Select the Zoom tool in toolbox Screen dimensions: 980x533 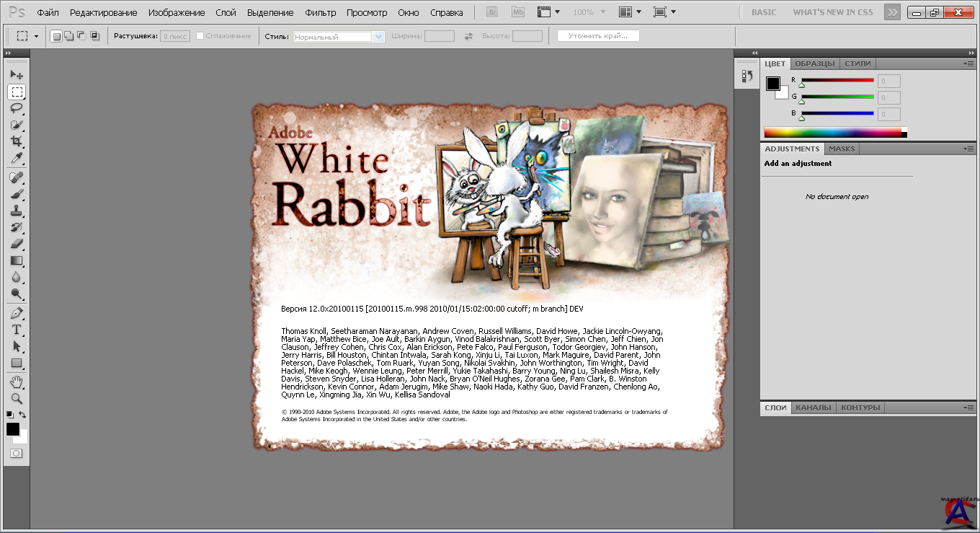pyautogui.click(x=17, y=398)
